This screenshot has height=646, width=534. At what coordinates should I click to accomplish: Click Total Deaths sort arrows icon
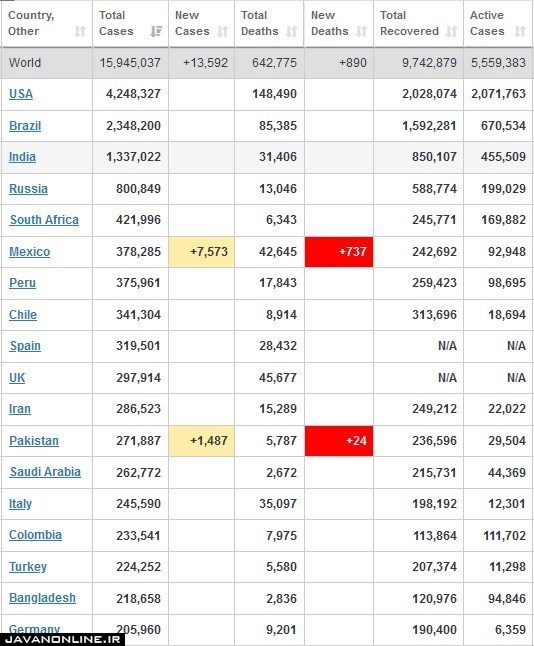(x=292, y=32)
